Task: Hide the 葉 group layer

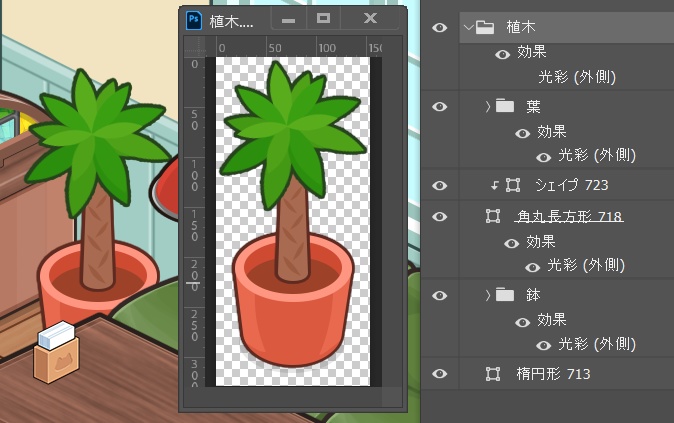Action: (439, 106)
